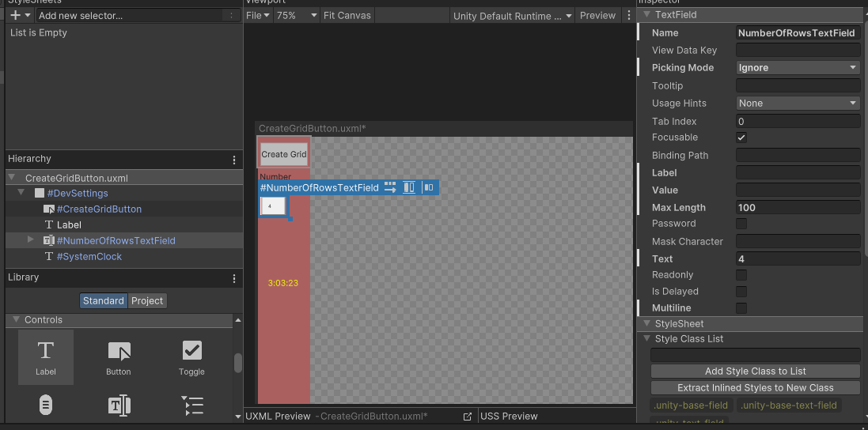Open the 75% zoom dropdown
Screen dimensions: 868x430
tap(297, 16)
